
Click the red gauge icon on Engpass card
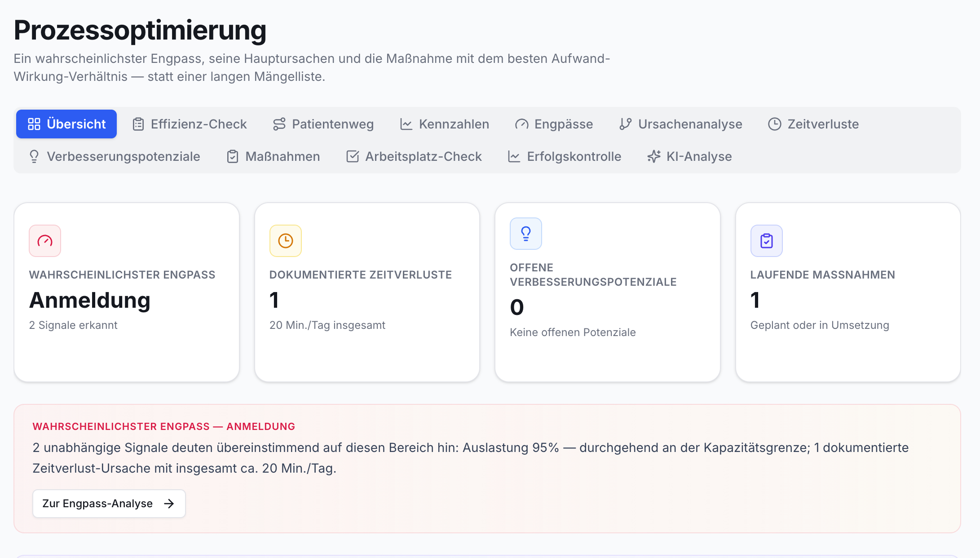point(45,241)
